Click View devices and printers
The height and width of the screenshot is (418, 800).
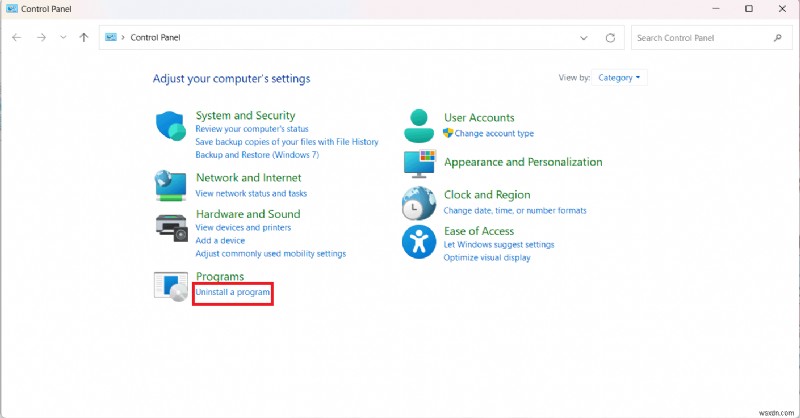(243, 228)
